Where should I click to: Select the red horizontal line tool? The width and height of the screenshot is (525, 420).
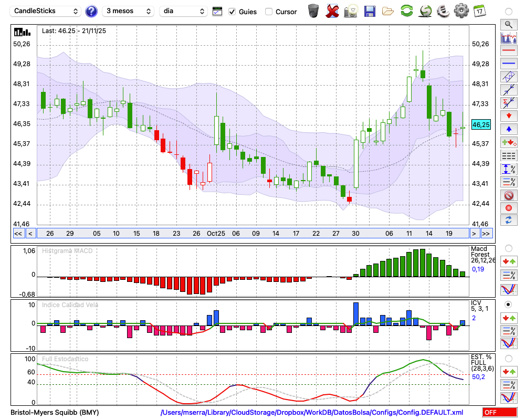coord(508,51)
